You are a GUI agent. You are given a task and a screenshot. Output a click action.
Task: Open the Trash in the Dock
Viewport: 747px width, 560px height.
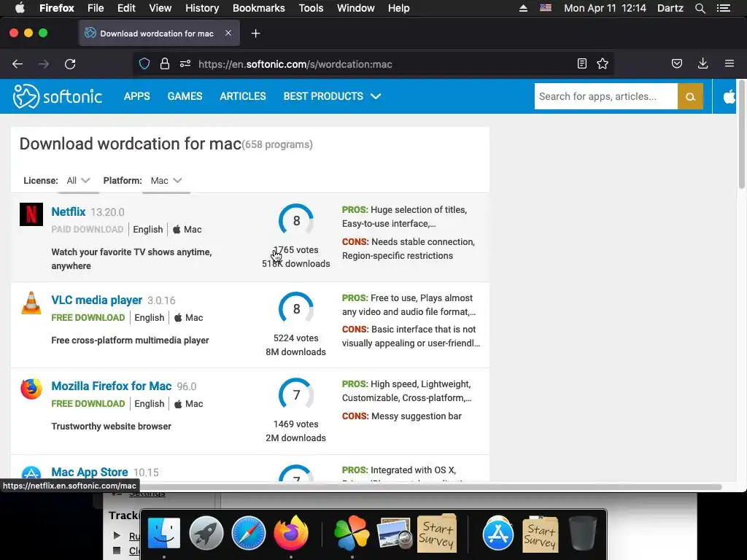click(x=582, y=533)
